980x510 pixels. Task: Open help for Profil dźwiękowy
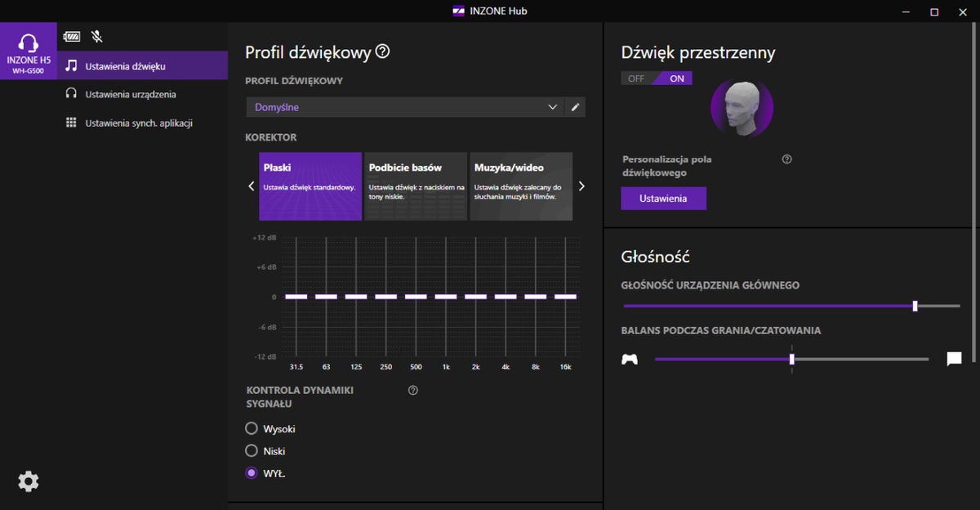[382, 52]
